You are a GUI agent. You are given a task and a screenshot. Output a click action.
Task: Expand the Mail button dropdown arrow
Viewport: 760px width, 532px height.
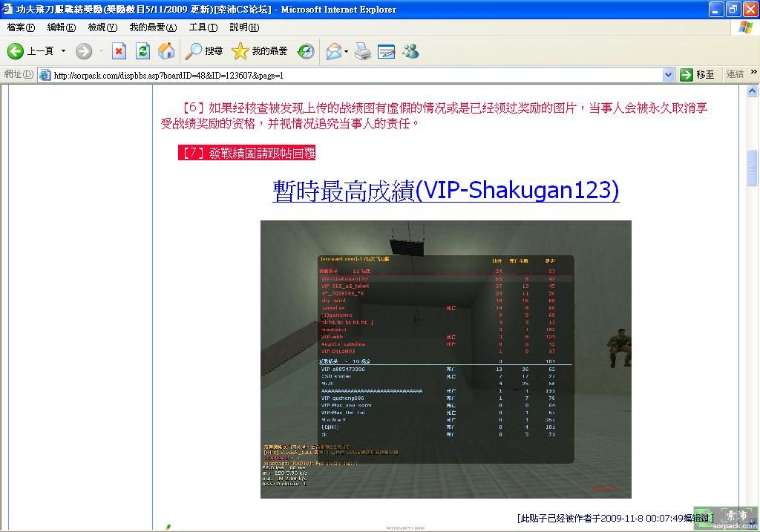[x=347, y=51]
